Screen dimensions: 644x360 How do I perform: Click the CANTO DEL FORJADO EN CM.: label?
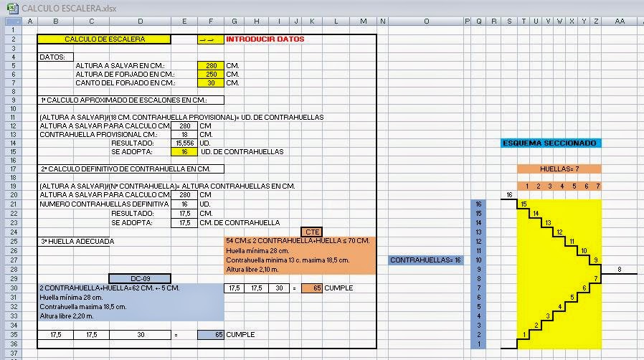coord(126,83)
